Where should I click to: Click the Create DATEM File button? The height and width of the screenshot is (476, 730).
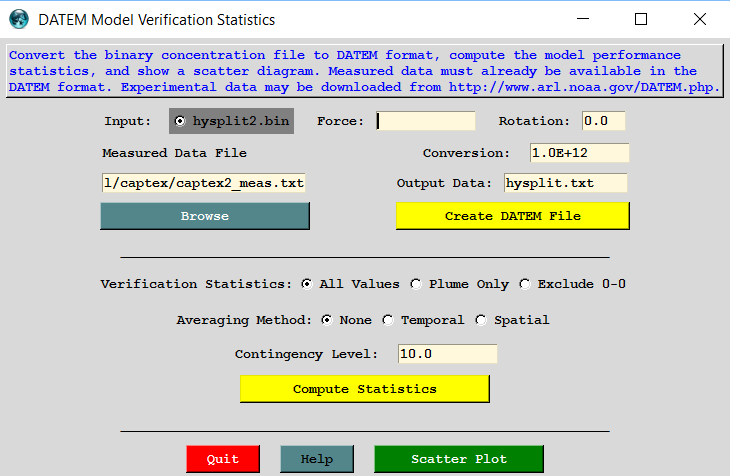(x=512, y=216)
